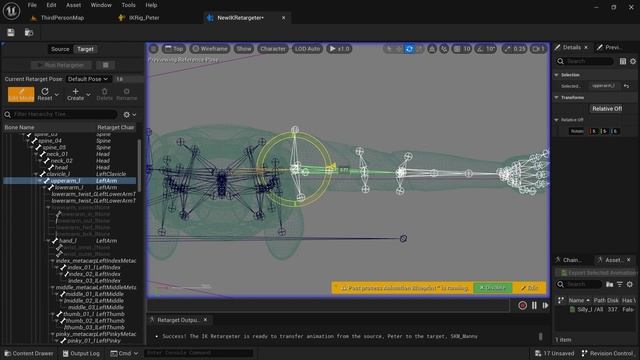Open the Unreal Engine logo menu
The image size is (640, 360).
point(11,11)
